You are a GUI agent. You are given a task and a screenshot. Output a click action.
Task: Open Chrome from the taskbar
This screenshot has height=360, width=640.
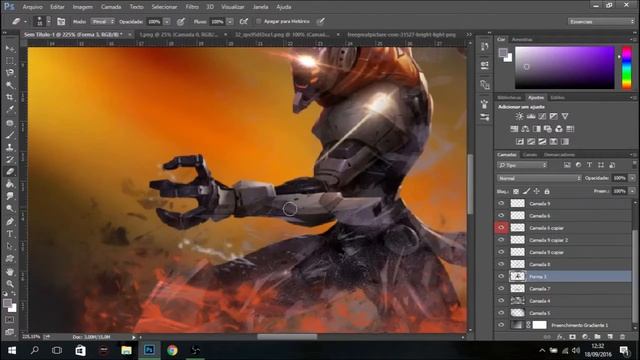172,350
